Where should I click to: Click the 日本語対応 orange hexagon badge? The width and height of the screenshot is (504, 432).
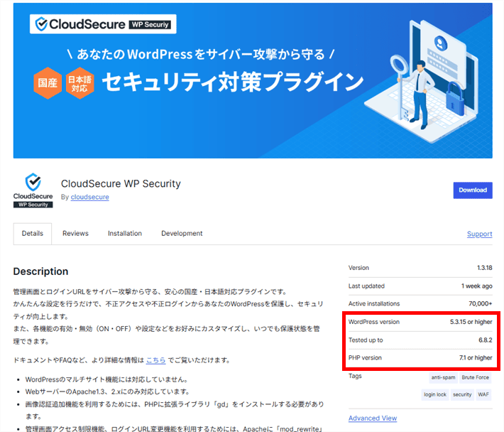[x=80, y=83]
